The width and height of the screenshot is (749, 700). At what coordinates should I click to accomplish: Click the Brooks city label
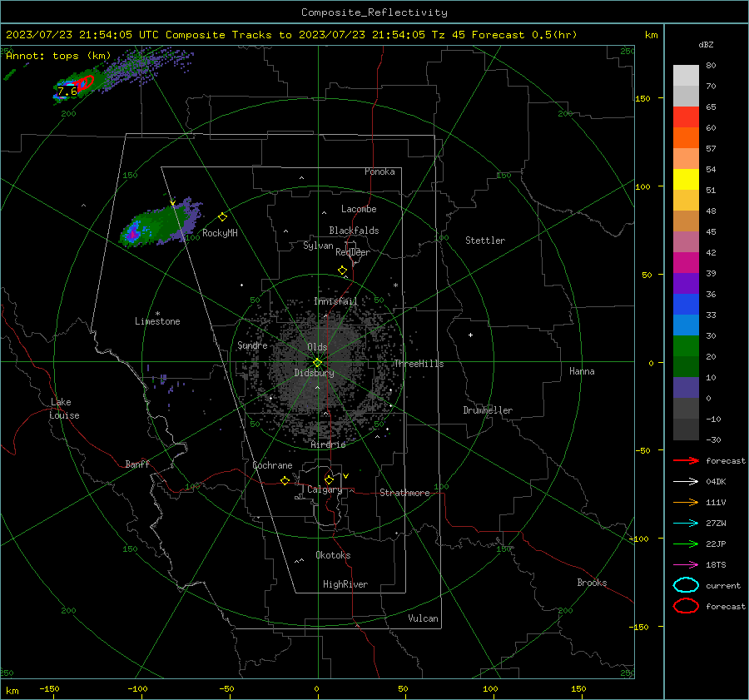(x=592, y=583)
